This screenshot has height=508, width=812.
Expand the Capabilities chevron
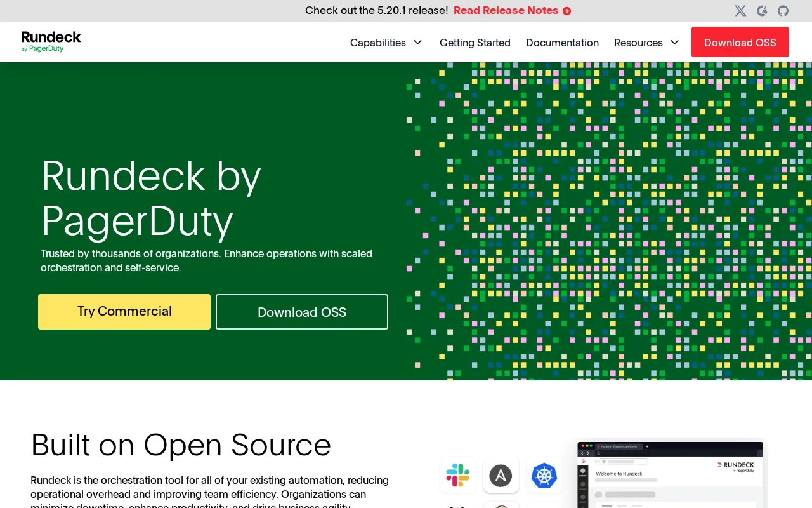pyautogui.click(x=417, y=43)
